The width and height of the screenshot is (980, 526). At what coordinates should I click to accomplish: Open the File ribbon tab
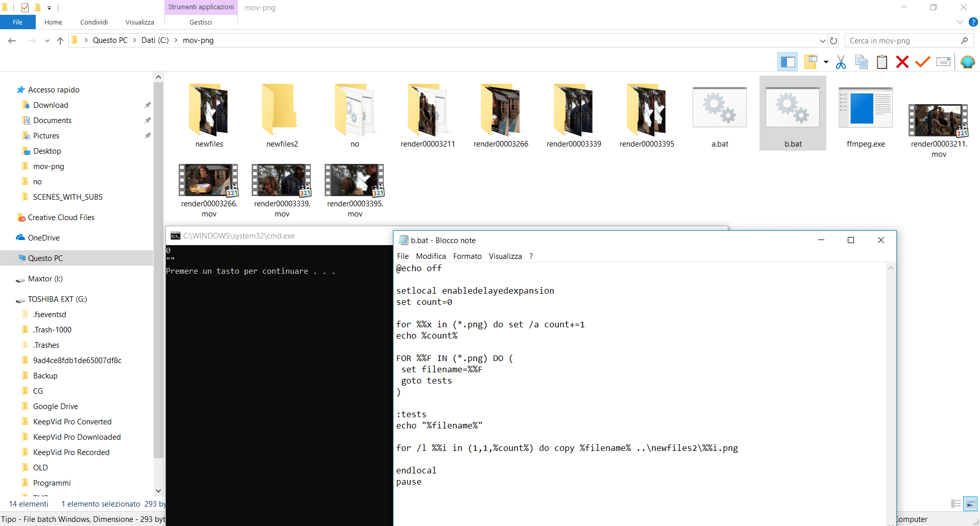[x=18, y=22]
